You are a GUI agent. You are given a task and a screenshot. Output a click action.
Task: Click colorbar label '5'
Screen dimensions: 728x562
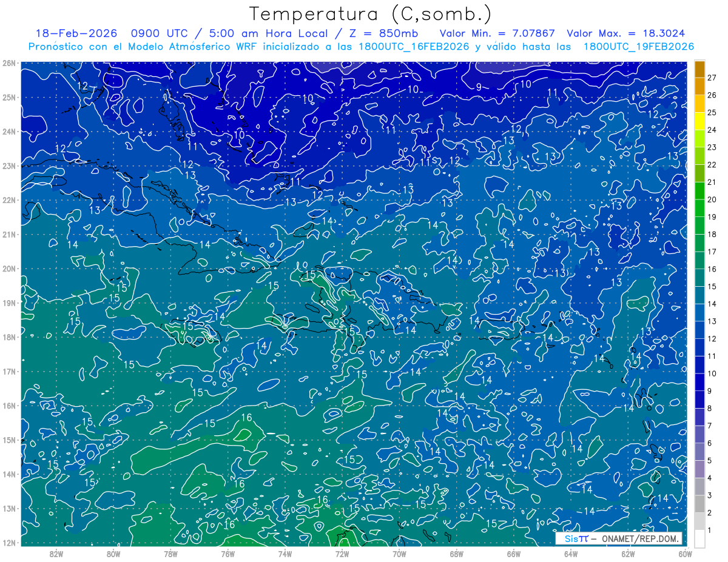coord(709,461)
